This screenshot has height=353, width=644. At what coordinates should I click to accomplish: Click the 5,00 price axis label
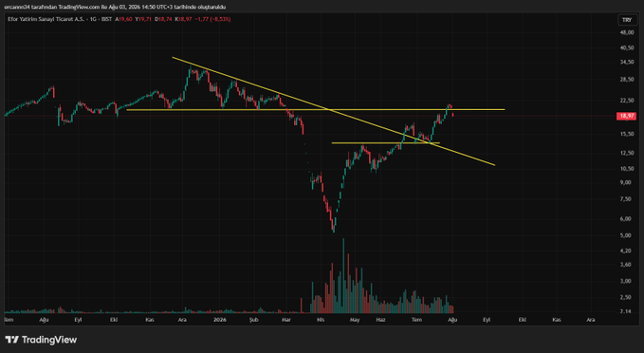627,235
